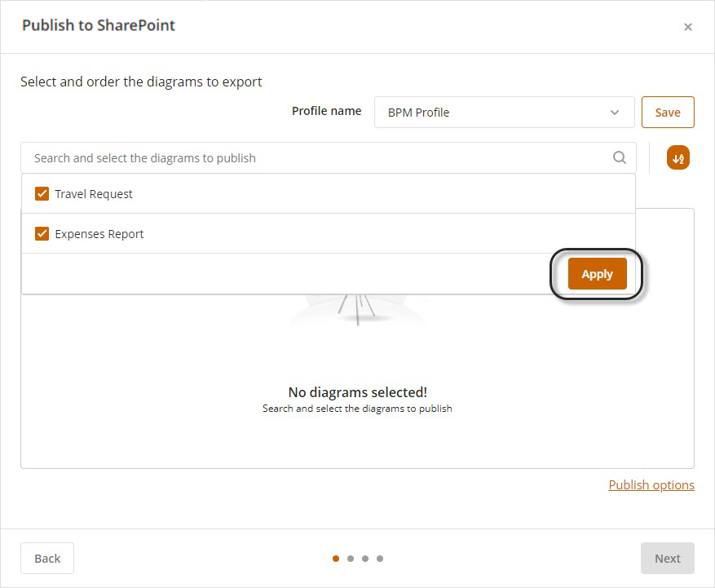Close the Publish to SharePoint dialog
The width and height of the screenshot is (715, 588).
tap(687, 27)
